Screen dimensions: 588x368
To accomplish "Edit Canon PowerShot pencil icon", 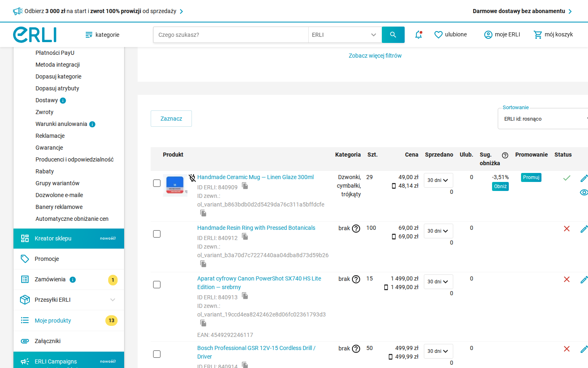I will click(584, 280).
